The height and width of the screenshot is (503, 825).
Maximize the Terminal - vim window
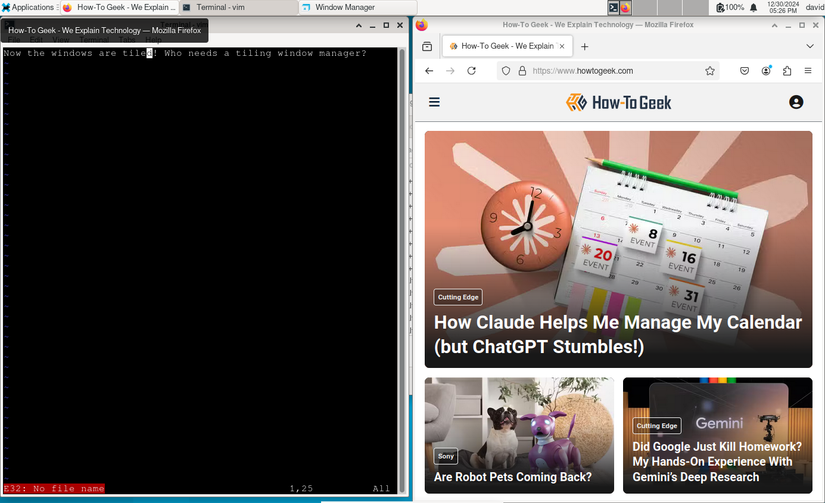pyautogui.click(x=386, y=25)
